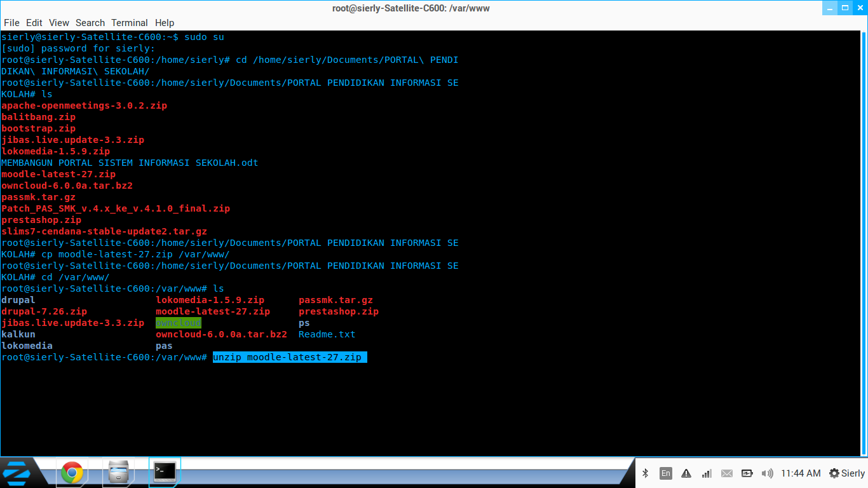Select the terminal taskbar icon

pos(165,472)
